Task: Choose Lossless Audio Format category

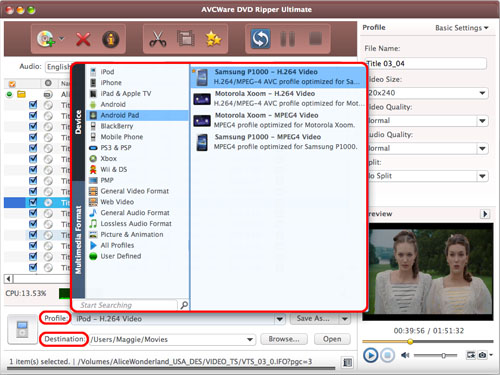Action: pyautogui.click(x=137, y=224)
